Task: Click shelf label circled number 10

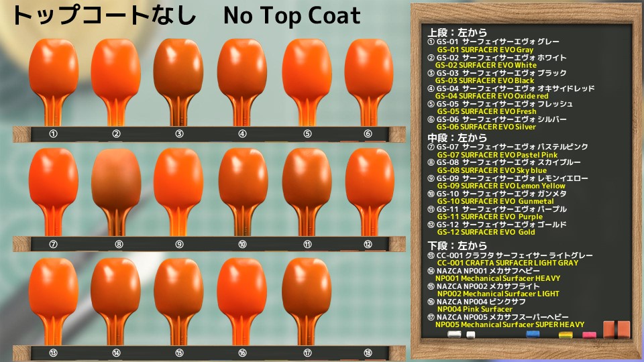Action: (242, 244)
